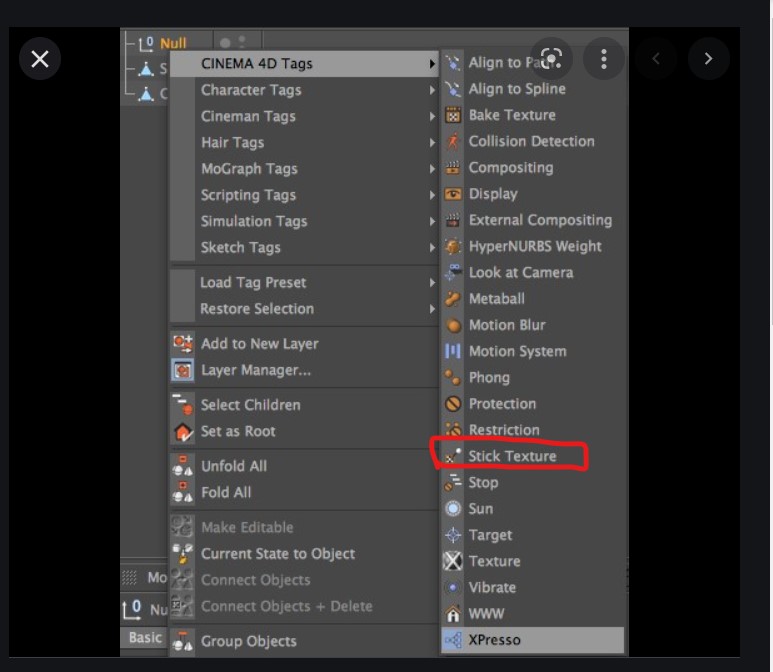
Task: Click the Phong tag icon
Action: click(453, 378)
